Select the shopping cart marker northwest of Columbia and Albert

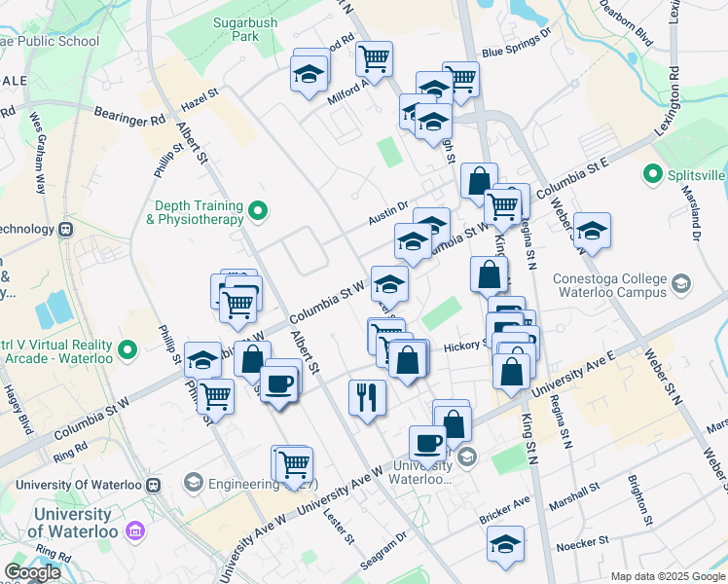point(237,306)
